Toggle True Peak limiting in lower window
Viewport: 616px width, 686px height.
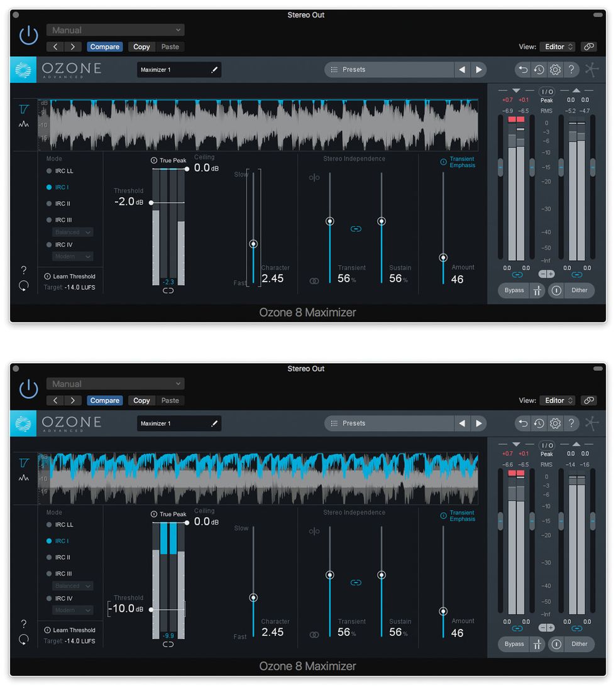168,514
